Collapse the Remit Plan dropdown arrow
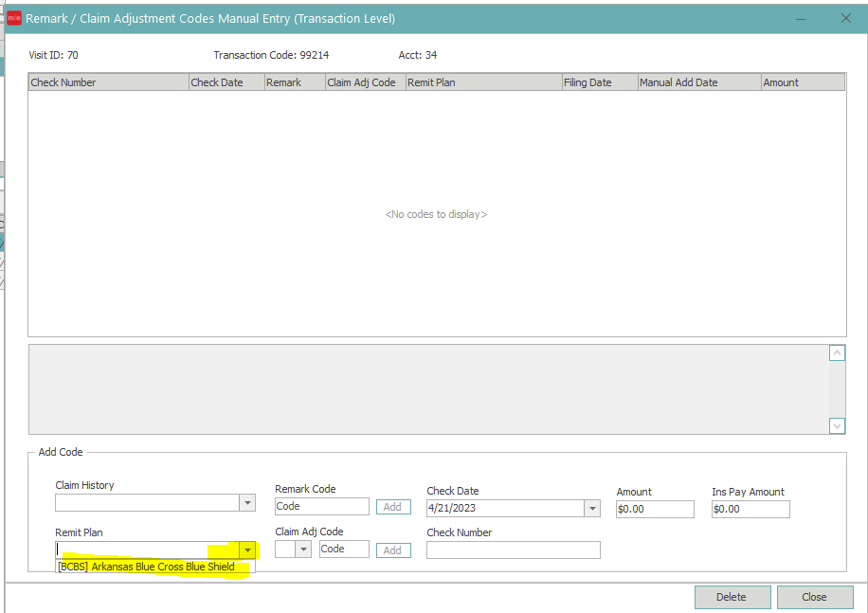The image size is (868, 613). [x=246, y=550]
